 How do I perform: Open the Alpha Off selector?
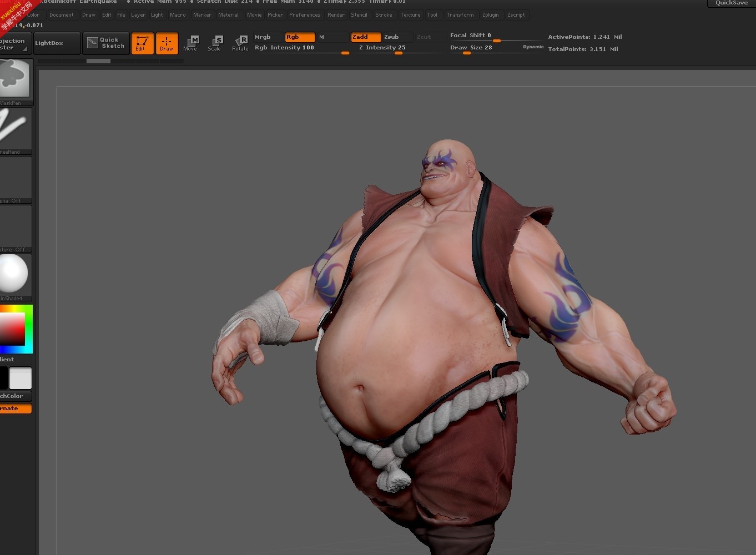click(16, 179)
